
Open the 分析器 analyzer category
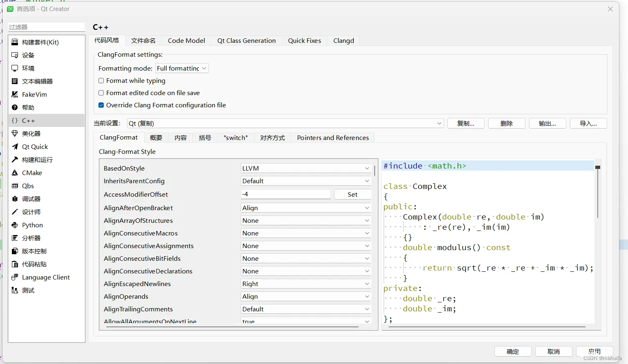[46, 238]
